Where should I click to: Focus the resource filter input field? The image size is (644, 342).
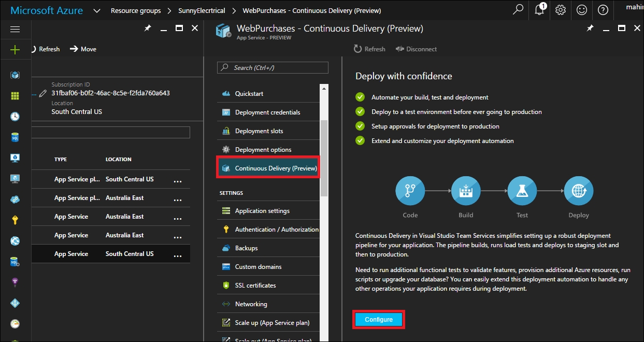point(111,133)
